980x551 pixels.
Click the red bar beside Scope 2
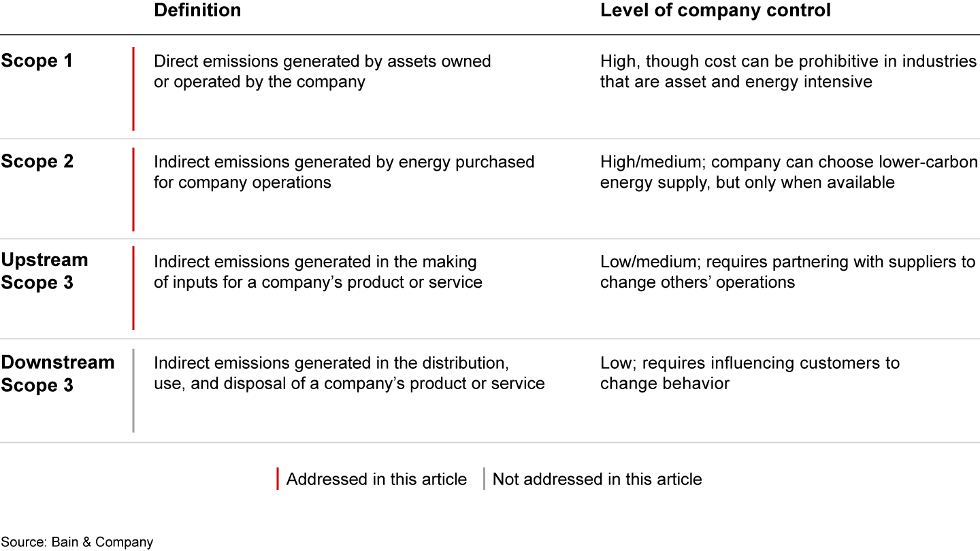(133, 189)
